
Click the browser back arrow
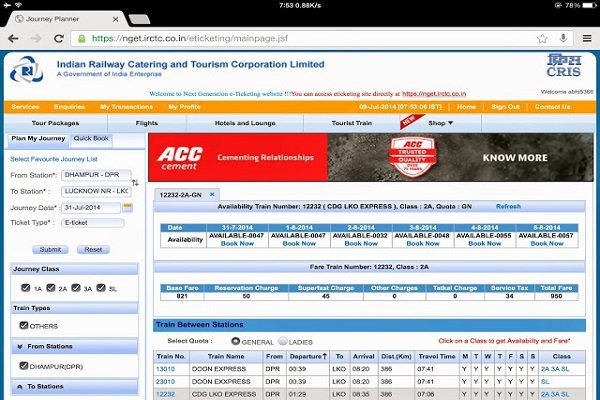(x=14, y=39)
